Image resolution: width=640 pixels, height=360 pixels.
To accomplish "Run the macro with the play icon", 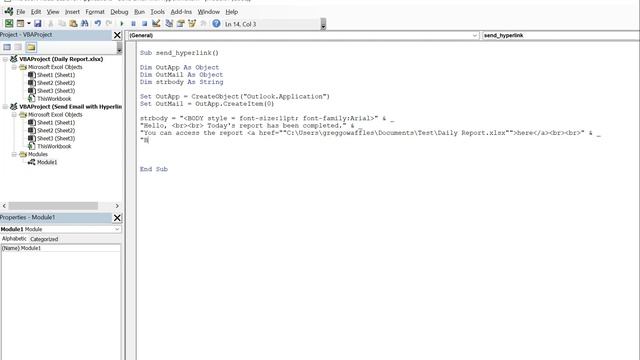I will click(x=122, y=24).
